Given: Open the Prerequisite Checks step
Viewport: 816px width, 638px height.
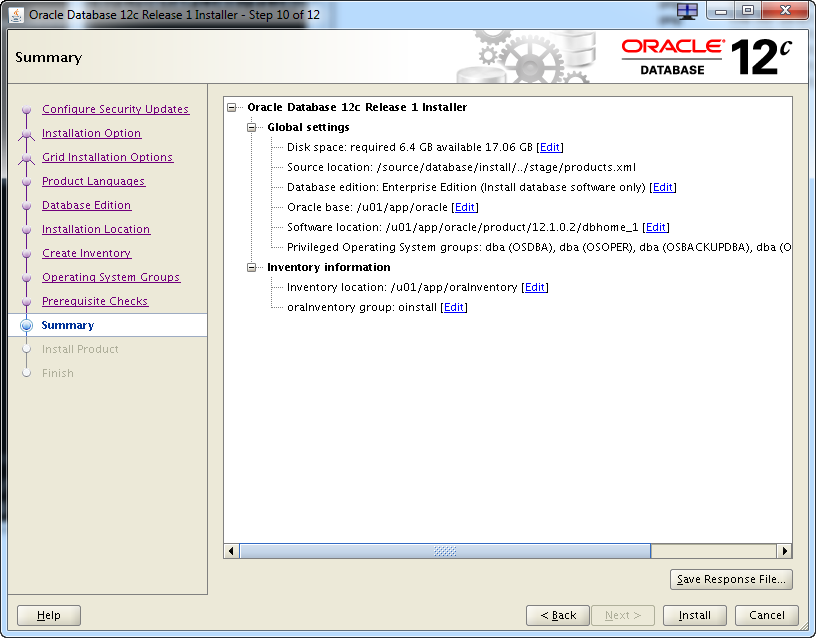Looking at the screenshot, I should pos(95,301).
